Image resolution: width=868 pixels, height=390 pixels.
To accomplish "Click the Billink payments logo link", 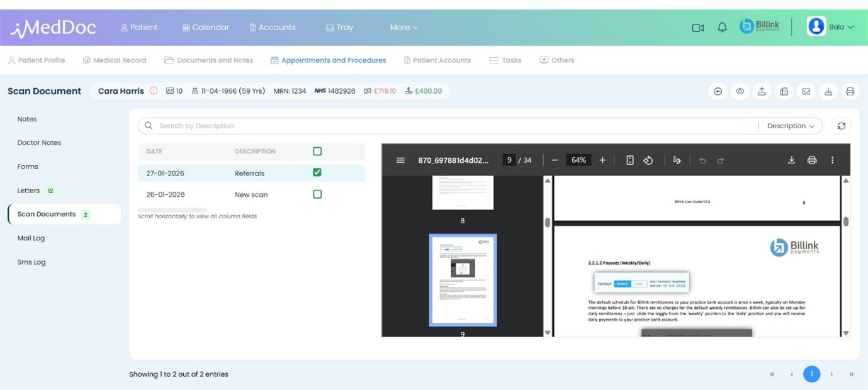I will (x=760, y=26).
